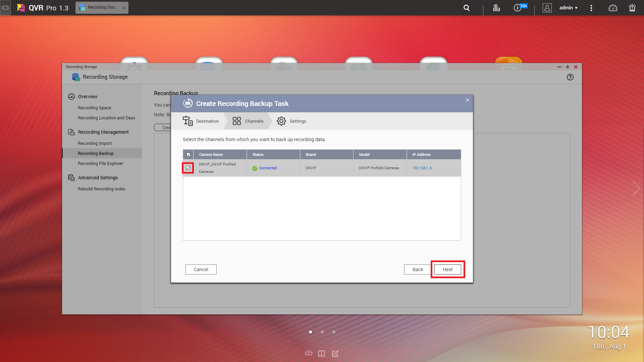Switch to the Recording Stor... taskbar tab
This screenshot has height=362, width=644.
coord(102,7)
